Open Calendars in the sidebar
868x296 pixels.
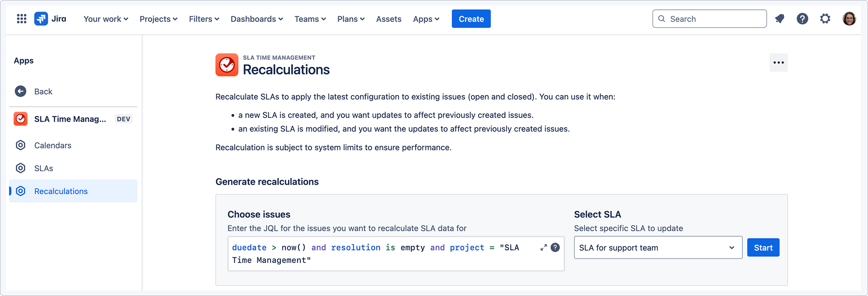73,145
